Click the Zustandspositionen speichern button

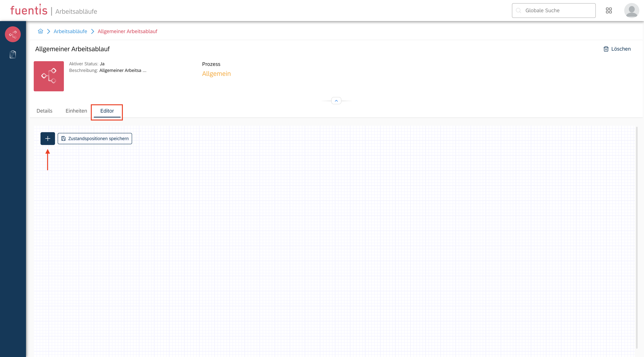pyautogui.click(x=95, y=138)
